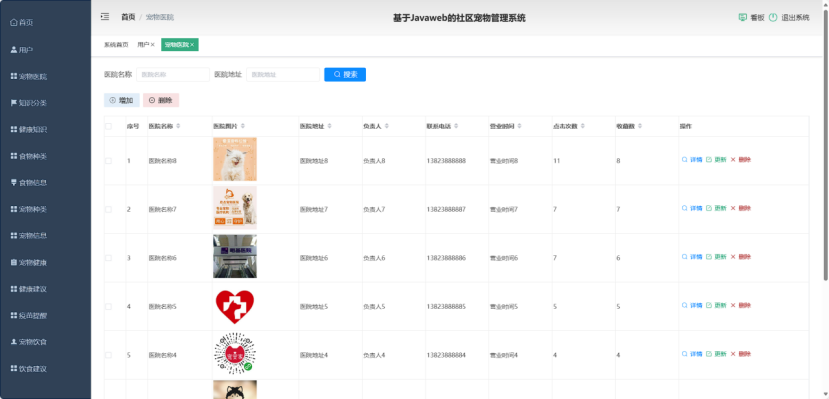Toggle the select-all checkbox in table header
This screenshot has height=399, width=829.
(108, 126)
